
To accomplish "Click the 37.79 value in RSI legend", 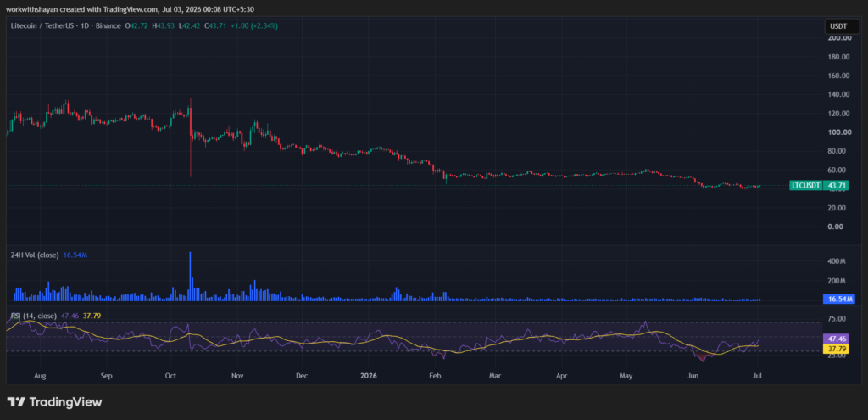I will click(x=92, y=316).
